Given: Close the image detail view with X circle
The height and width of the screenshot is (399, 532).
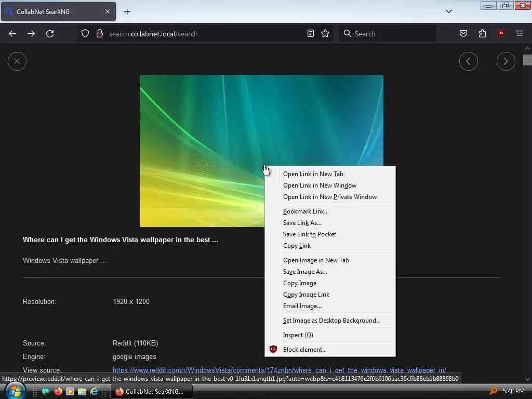Looking at the screenshot, I should click(x=17, y=61).
